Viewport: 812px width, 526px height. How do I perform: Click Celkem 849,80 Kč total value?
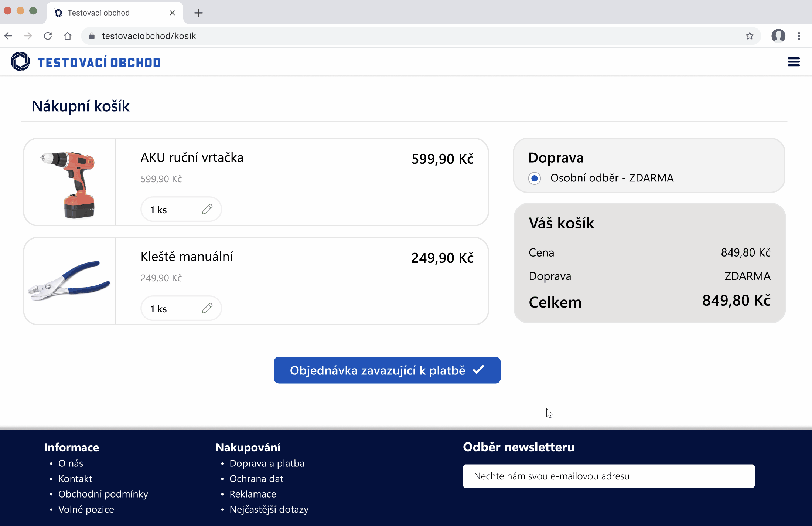click(736, 301)
